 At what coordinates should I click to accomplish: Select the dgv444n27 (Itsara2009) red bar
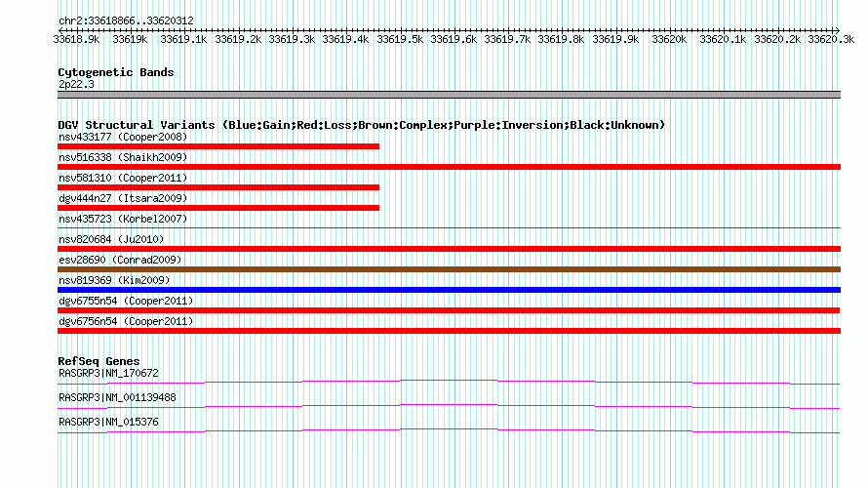(x=218, y=208)
